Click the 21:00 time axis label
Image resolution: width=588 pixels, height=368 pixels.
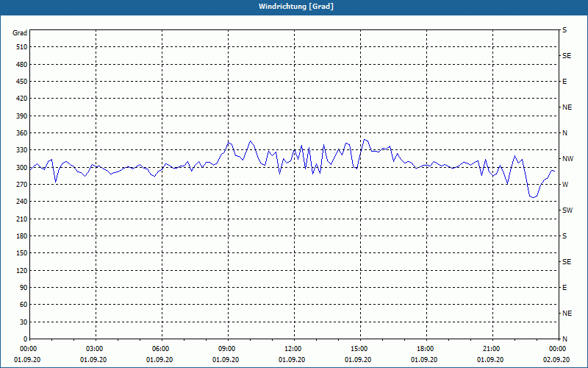coord(492,349)
